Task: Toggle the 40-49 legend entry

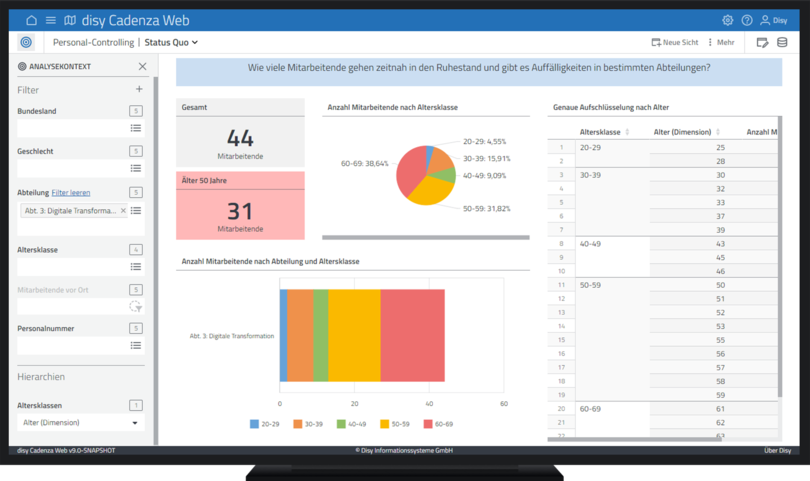Action: [x=351, y=424]
